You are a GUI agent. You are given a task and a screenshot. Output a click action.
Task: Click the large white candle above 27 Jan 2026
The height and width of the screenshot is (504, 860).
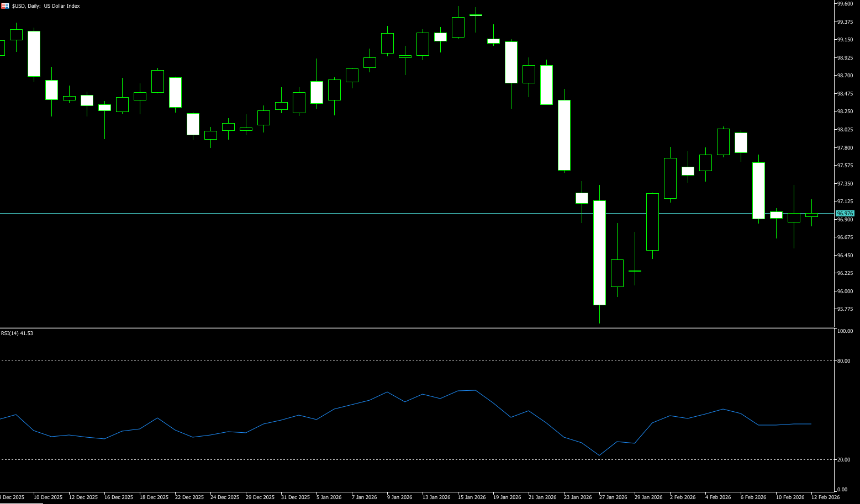[x=599, y=253]
